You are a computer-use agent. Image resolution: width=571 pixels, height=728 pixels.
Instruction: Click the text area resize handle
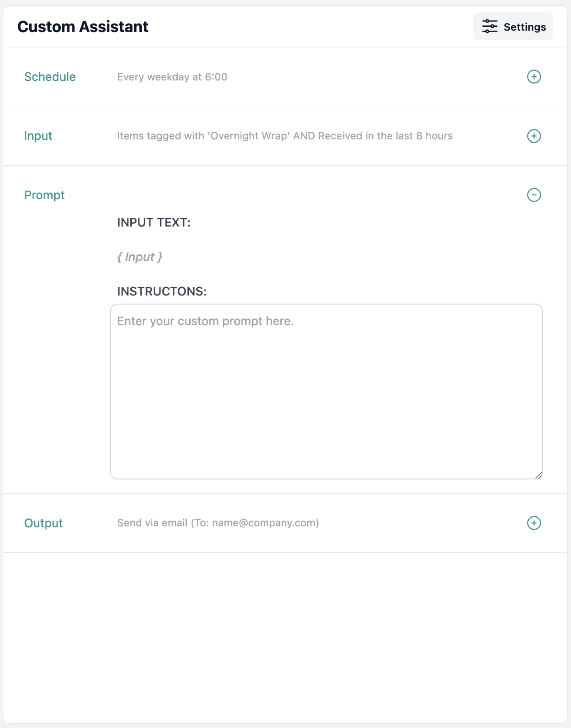click(x=538, y=475)
